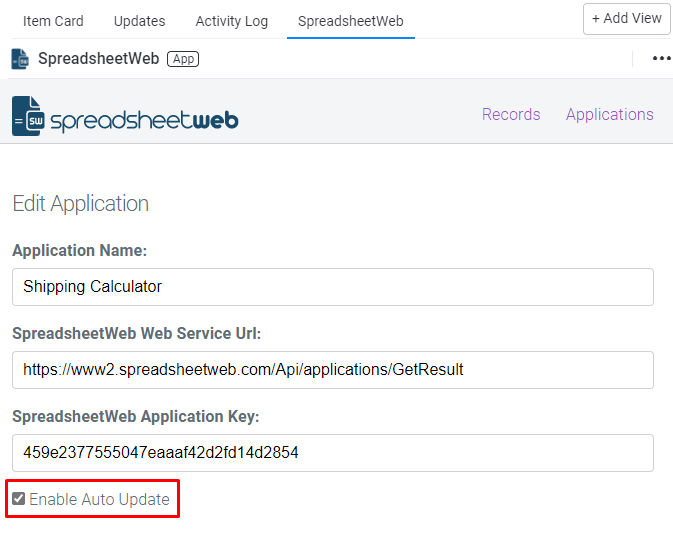This screenshot has width=673, height=540.
Task: Toggle the Enable Auto Update checkbox
Action: [x=18, y=499]
